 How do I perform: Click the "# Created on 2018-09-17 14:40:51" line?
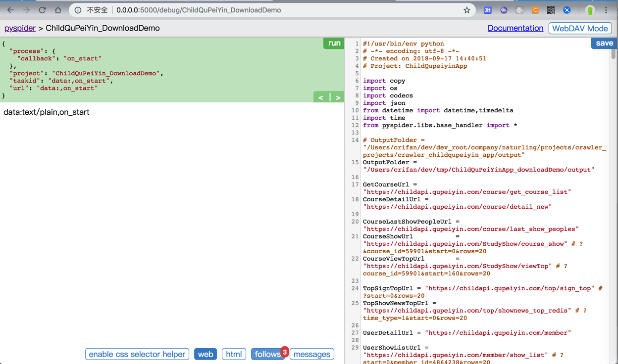424,58
